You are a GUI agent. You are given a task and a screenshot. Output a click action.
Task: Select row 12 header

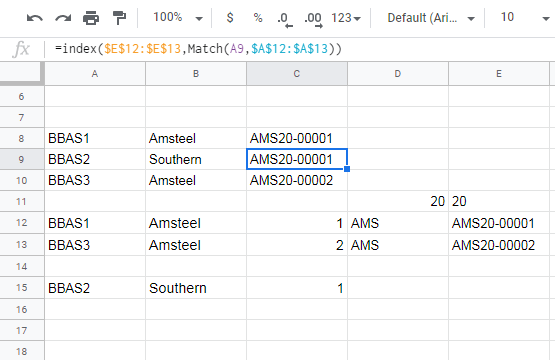tap(22, 223)
